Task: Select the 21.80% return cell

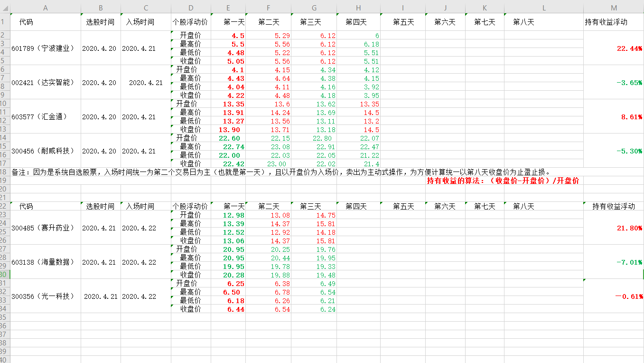Action: pos(614,228)
